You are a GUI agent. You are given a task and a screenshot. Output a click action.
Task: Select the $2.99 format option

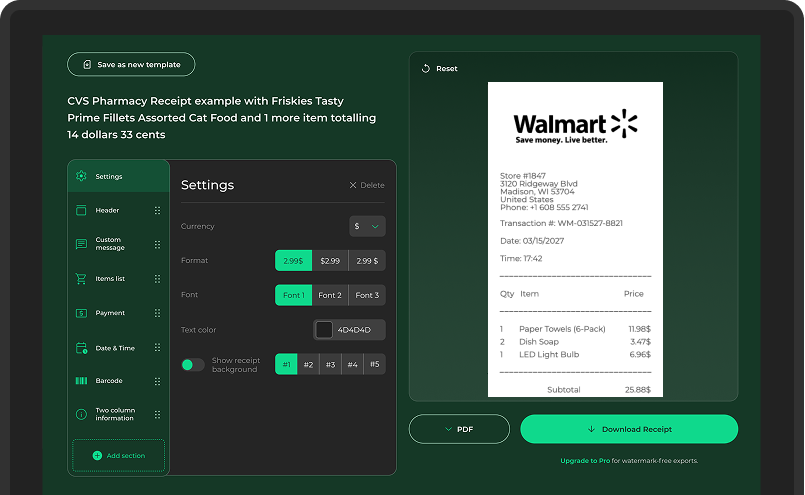(330, 261)
